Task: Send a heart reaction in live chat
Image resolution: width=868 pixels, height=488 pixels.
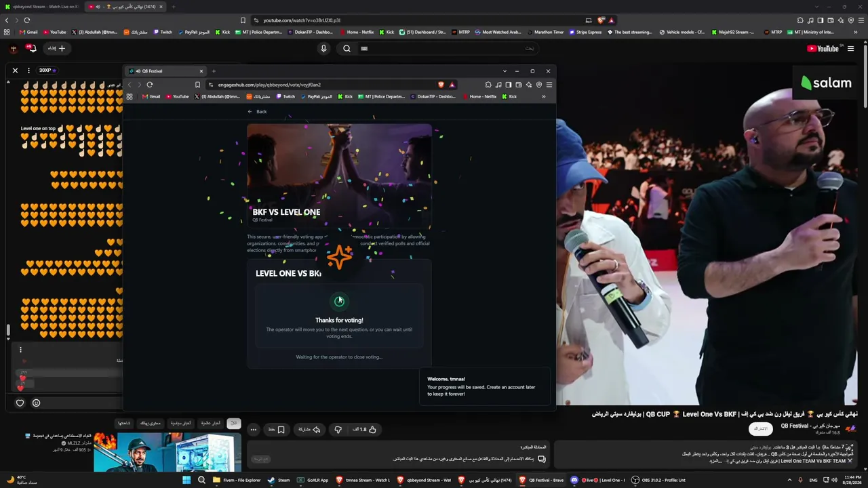Action: [20, 403]
